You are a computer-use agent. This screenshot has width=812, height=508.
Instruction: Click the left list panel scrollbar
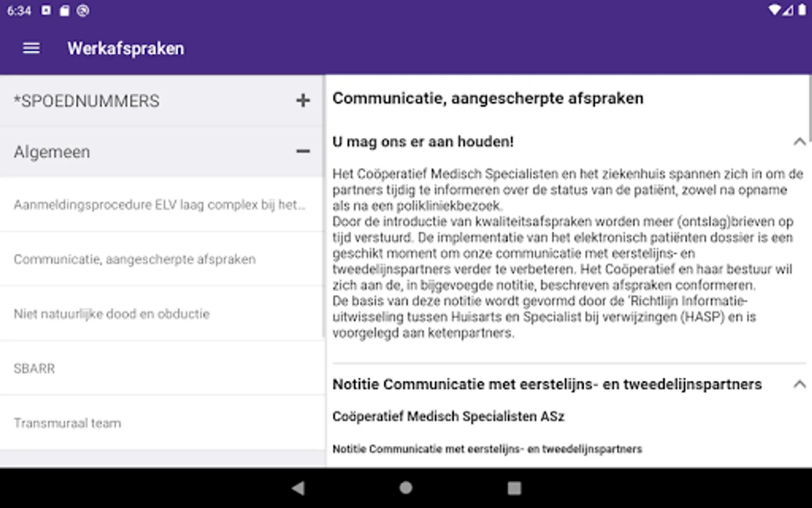tap(324, 207)
